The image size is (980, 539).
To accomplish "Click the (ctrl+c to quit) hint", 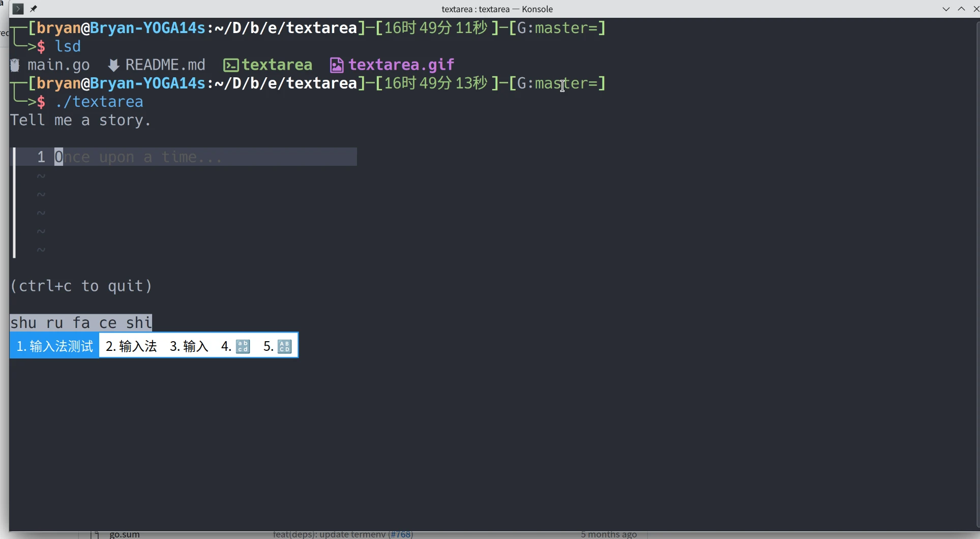I will point(81,286).
